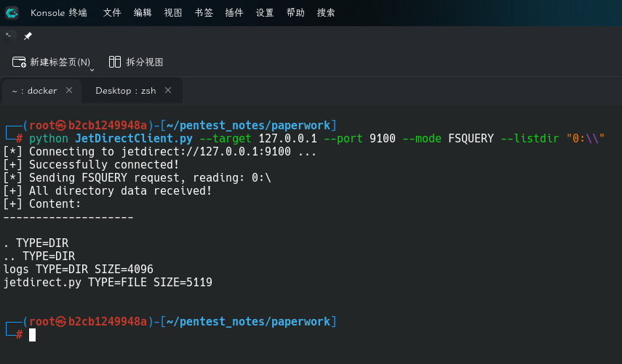Click the '127.0.0.1' argument in the command line
The image size is (622, 364).
click(x=287, y=138)
